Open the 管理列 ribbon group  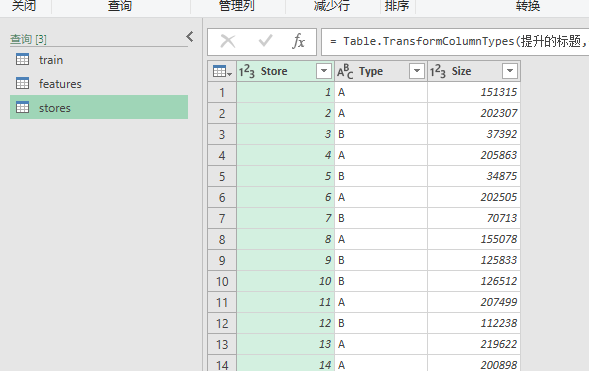pyautogui.click(x=237, y=6)
